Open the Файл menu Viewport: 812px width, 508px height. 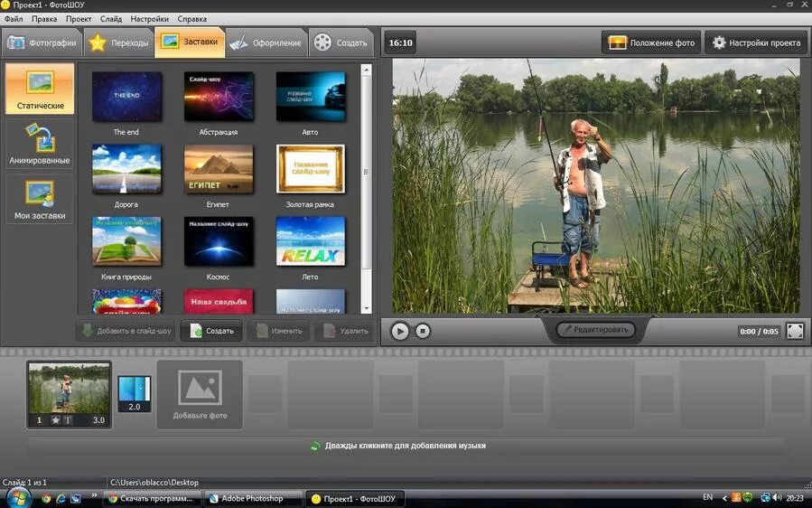click(14, 19)
